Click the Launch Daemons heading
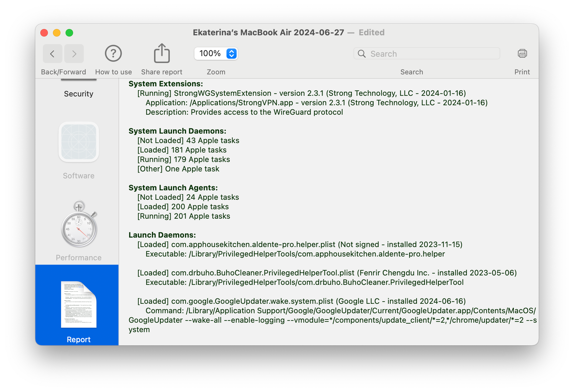The height and width of the screenshot is (392, 574). pyautogui.click(x=162, y=235)
